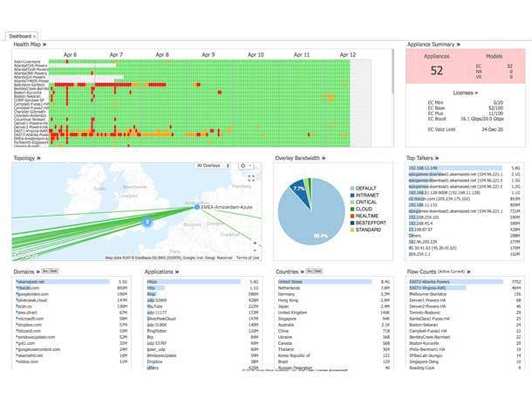The height and width of the screenshot is (399, 532).
Task: Open the All Overlays dropdown
Action: click(214, 165)
